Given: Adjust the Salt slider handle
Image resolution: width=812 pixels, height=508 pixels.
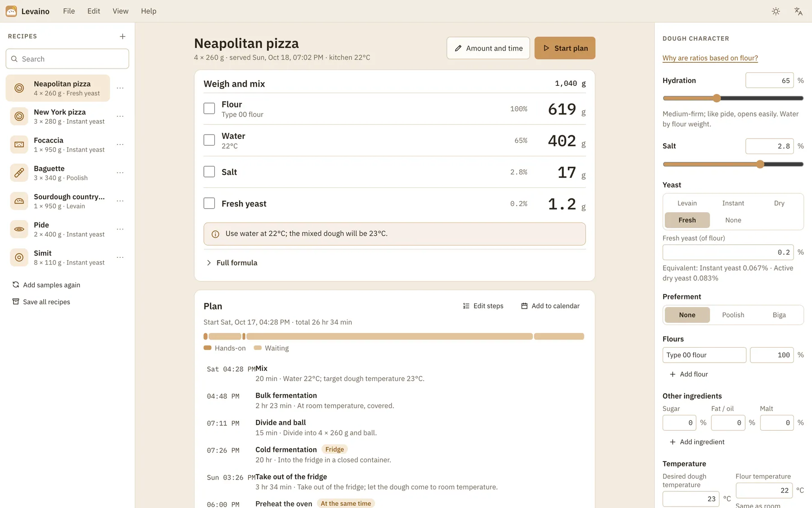Looking at the screenshot, I should point(760,164).
